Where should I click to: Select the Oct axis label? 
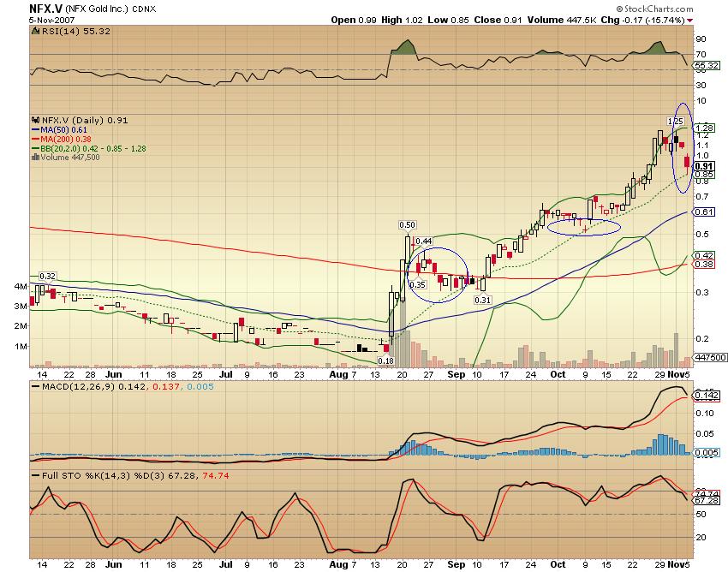click(558, 374)
